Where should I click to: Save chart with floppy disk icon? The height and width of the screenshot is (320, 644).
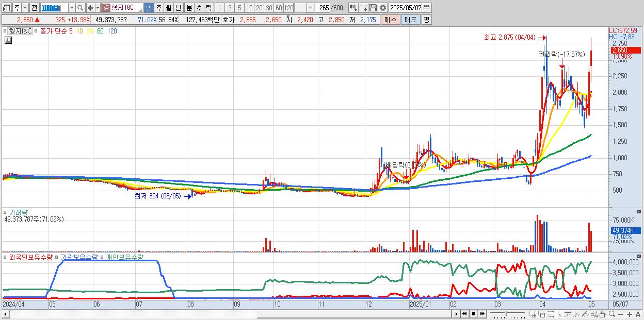point(373,8)
